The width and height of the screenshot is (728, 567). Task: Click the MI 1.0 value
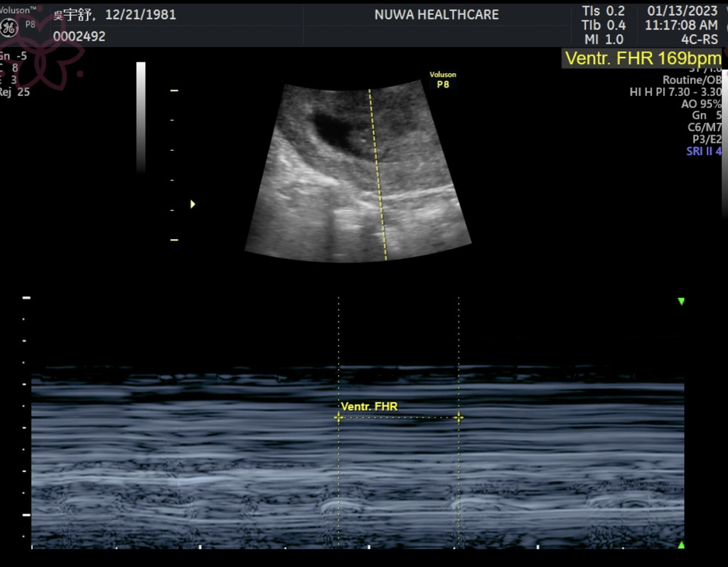[x=604, y=40]
